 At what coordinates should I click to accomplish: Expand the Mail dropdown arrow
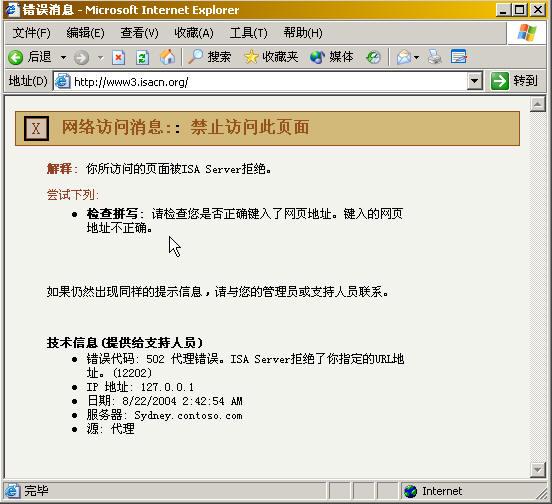416,57
